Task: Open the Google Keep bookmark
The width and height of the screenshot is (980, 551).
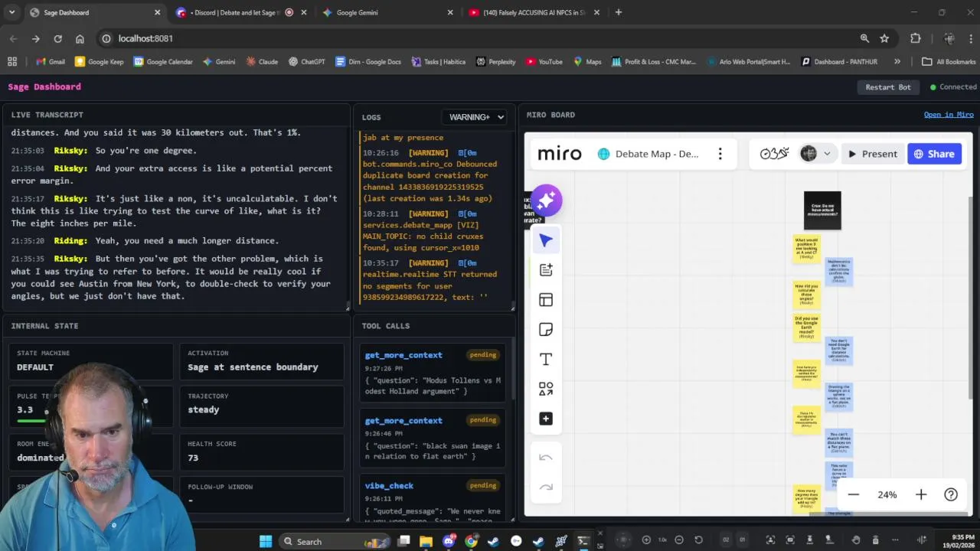Action: pos(99,62)
